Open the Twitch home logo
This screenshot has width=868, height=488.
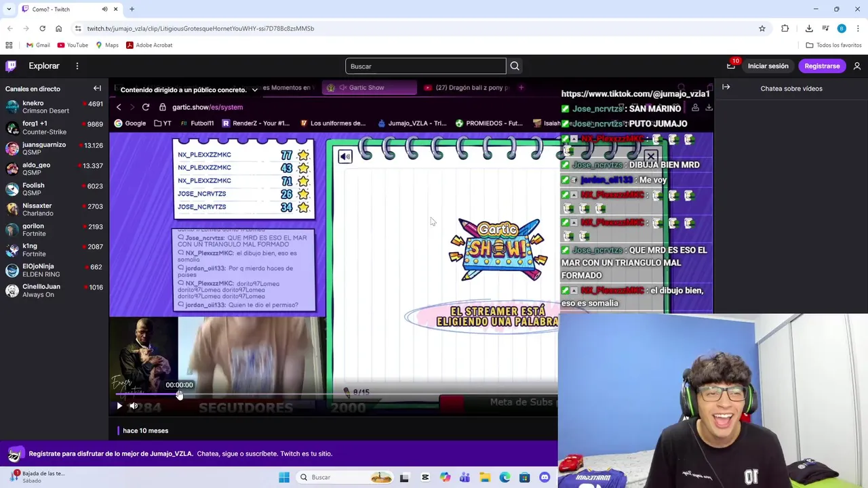pos(11,66)
